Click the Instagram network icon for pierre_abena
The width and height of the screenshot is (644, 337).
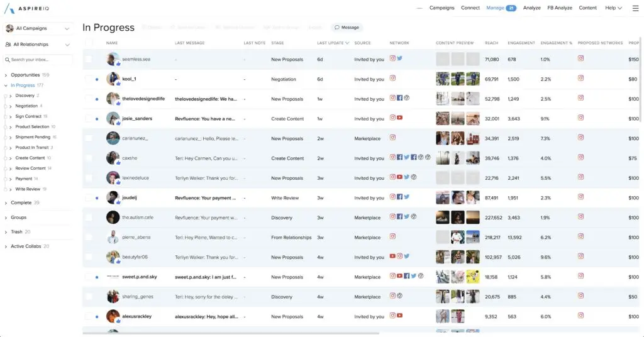pyautogui.click(x=392, y=237)
